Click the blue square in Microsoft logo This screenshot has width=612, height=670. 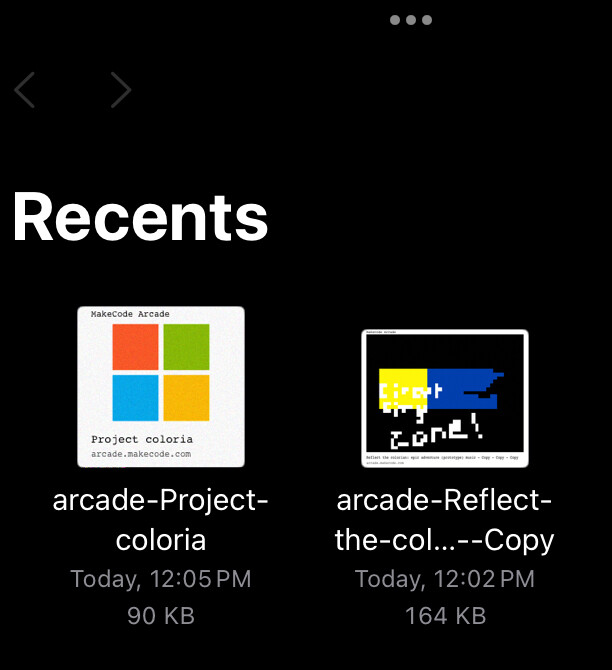click(x=135, y=398)
